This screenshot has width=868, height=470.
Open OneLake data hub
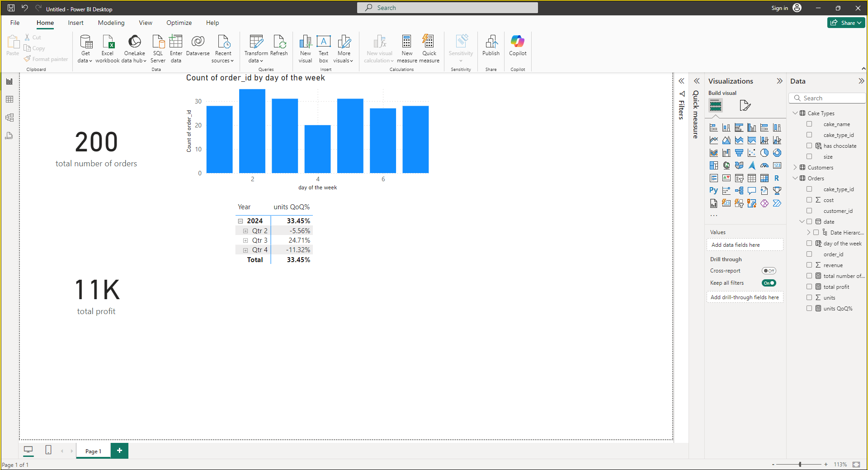pos(134,49)
